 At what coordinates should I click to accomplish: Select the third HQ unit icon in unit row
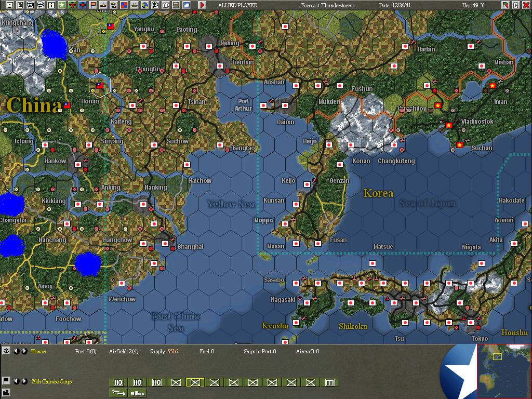pos(157,382)
